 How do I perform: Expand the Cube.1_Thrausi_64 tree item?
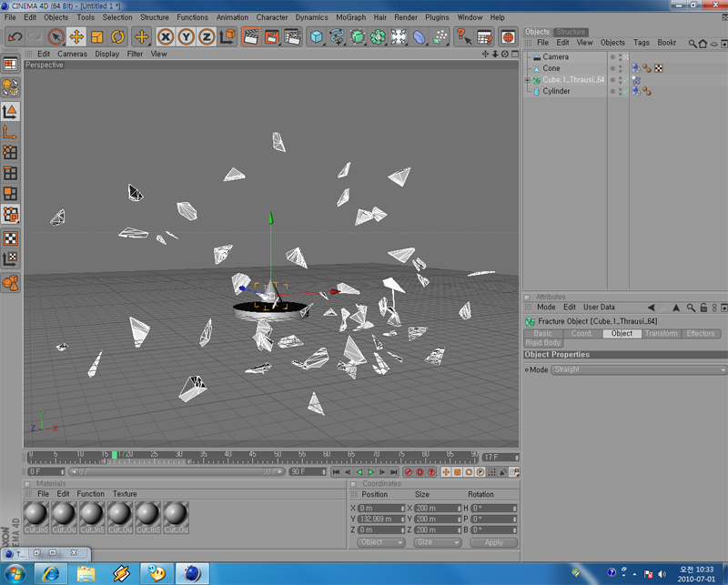[x=528, y=80]
